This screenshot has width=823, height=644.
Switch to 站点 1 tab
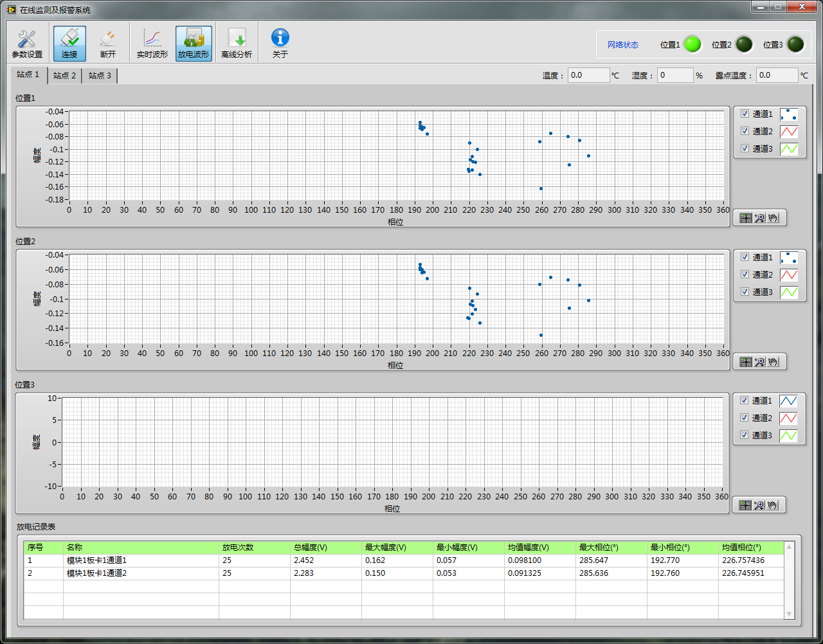28,75
